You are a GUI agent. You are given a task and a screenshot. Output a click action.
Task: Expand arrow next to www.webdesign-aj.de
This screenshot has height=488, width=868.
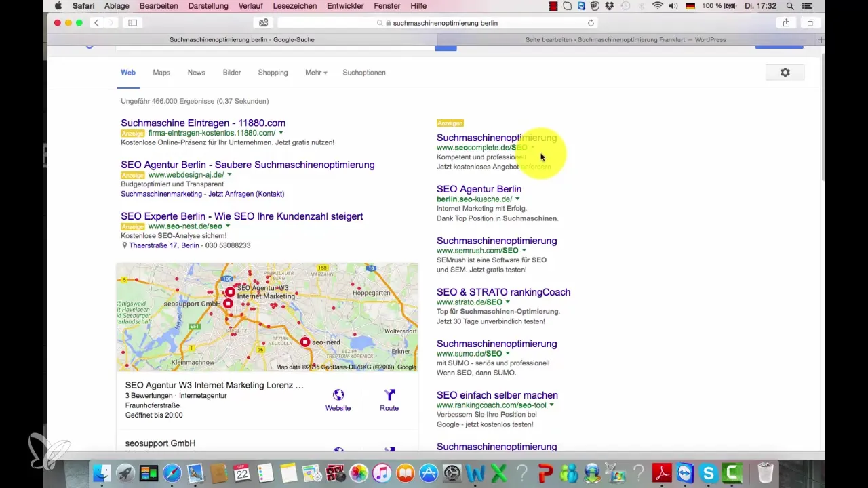coord(229,175)
